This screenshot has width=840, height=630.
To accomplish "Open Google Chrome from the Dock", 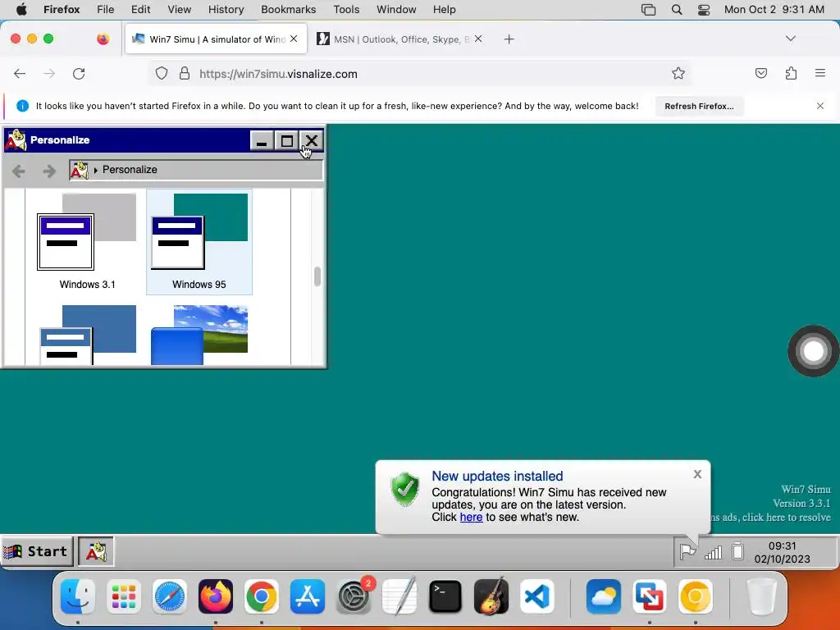I will pos(262,596).
